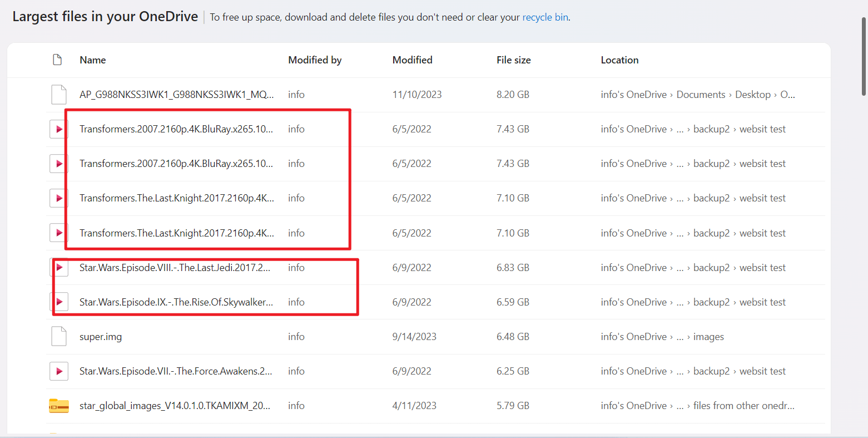Click the 5.79 GB file size
Screen dimensions: 868x438
coord(513,406)
